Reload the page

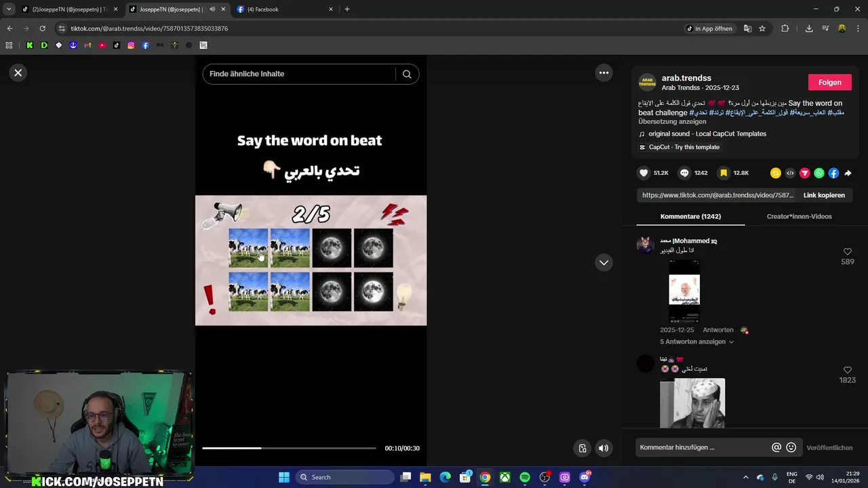(x=42, y=28)
